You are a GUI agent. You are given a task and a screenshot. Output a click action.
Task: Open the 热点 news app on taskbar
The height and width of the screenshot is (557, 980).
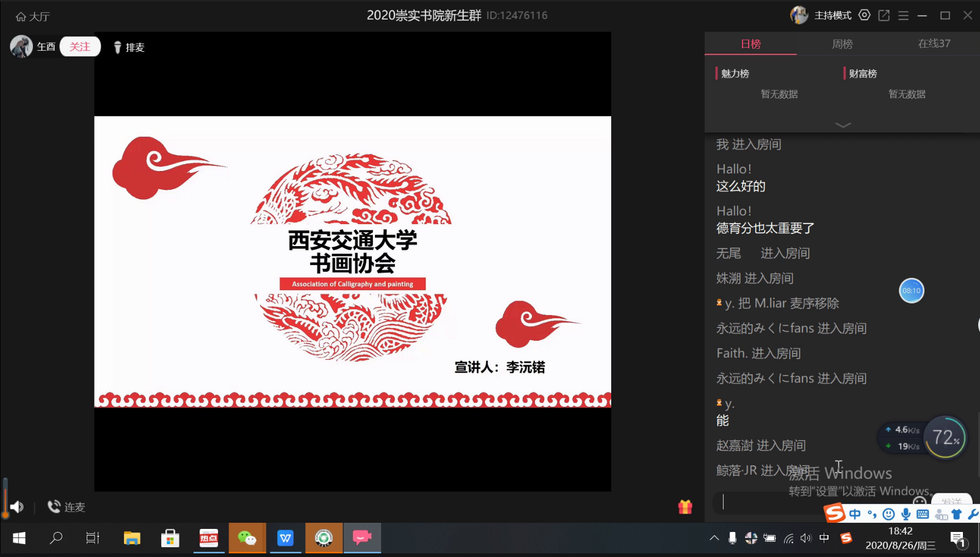point(209,538)
